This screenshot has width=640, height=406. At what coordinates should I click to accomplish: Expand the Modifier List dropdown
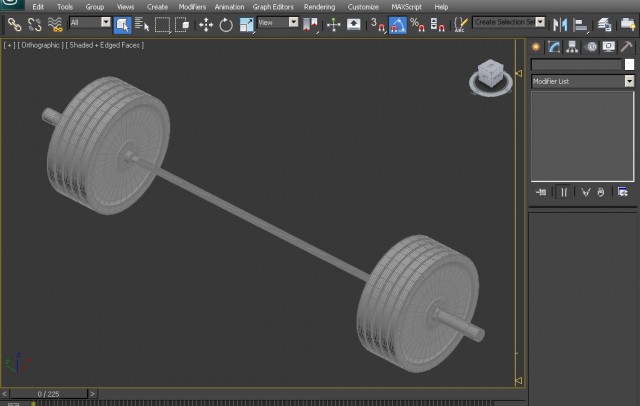pyautogui.click(x=629, y=81)
